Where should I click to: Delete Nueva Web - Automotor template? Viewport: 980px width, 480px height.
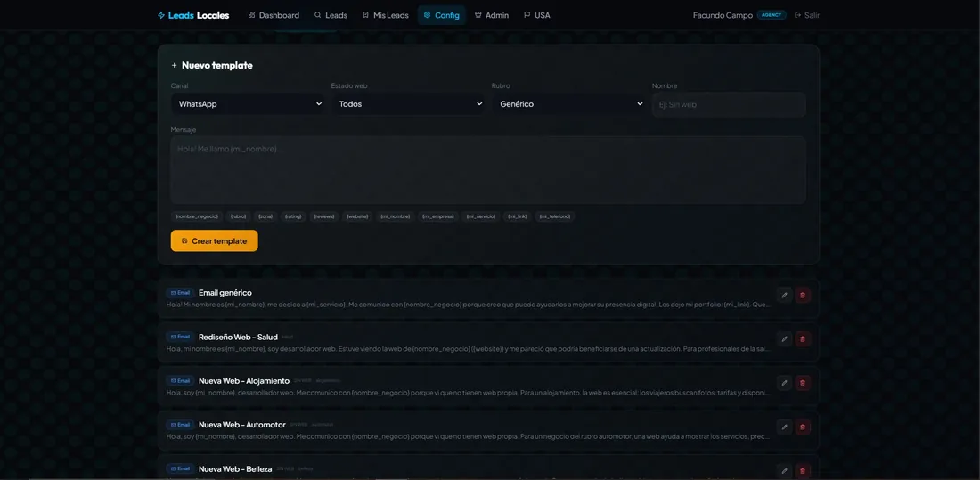point(803,427)
